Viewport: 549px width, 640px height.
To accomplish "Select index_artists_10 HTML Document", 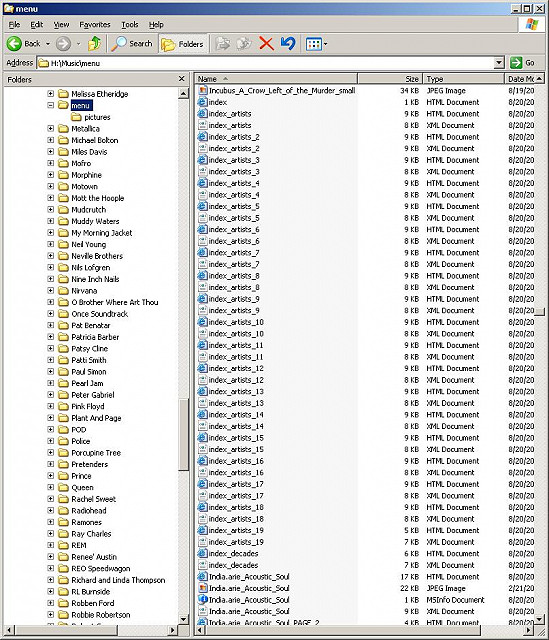I will [236, 322].
